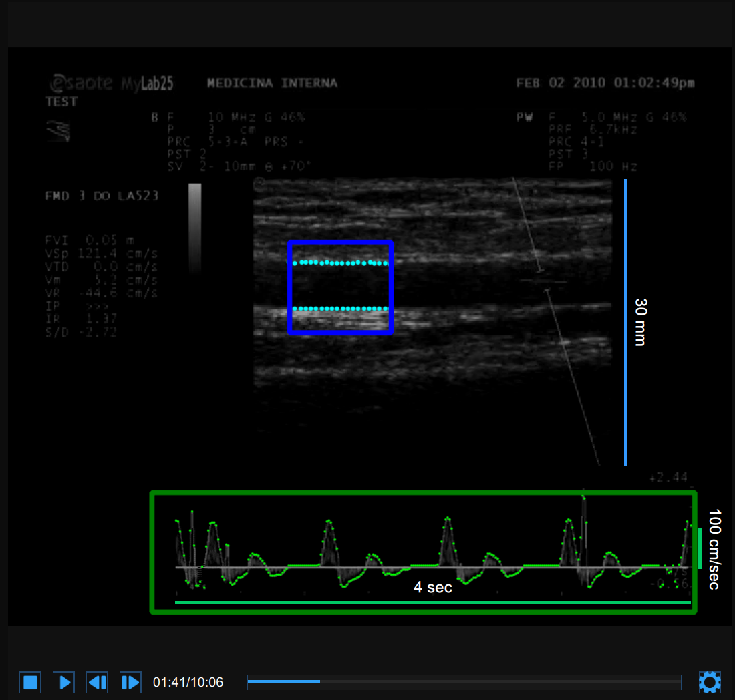Click the "100 cm/sec" velocity scale label
Image resolution: width=735 pixels, height=700 pixels.
pos(714,549)
